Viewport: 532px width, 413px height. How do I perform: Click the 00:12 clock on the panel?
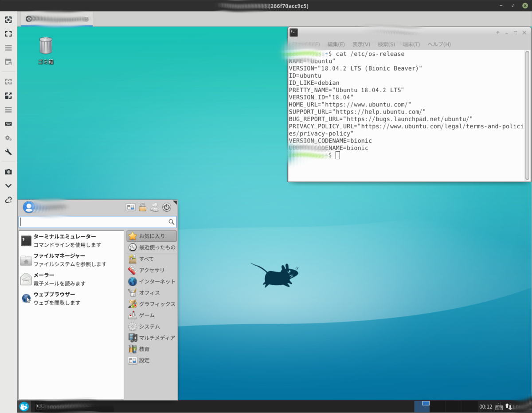(x=486, y=407)
